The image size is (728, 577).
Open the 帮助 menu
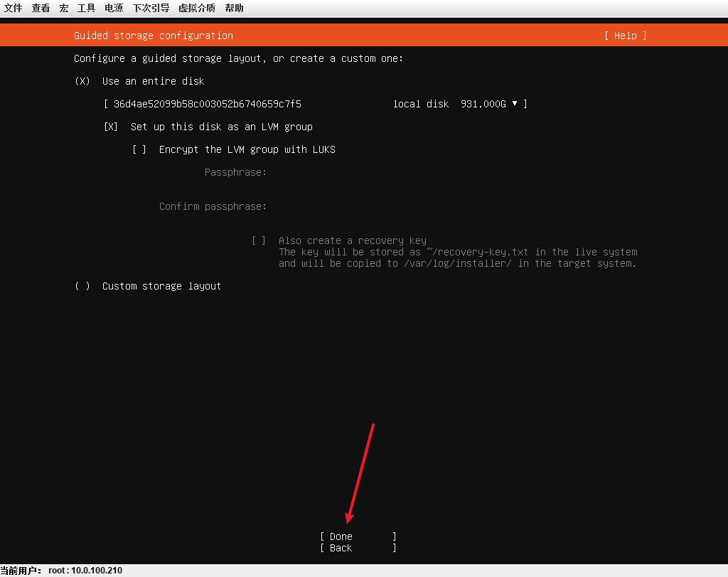[234, 8]
